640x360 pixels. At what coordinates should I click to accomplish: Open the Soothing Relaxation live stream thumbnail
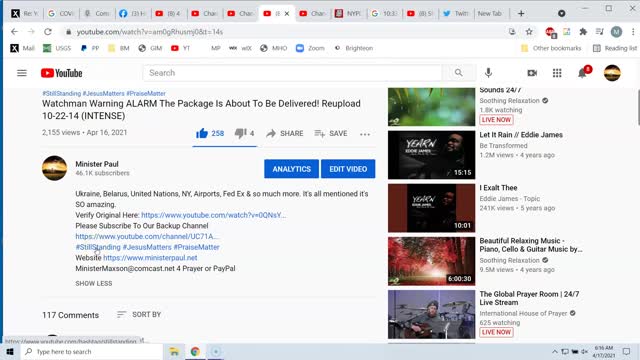coord(431,107)
